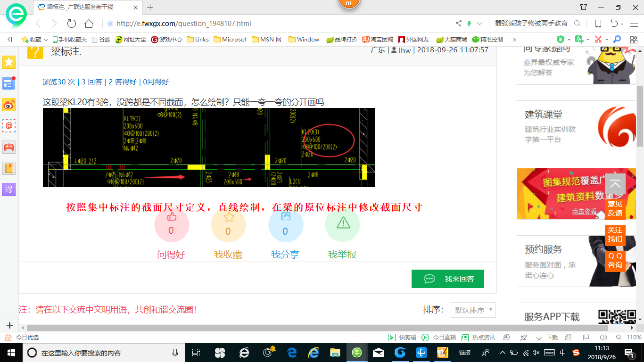Click the 3 回答 link
Screen dimensions: 644x362
pyautogui.click(x=92, y=82)
